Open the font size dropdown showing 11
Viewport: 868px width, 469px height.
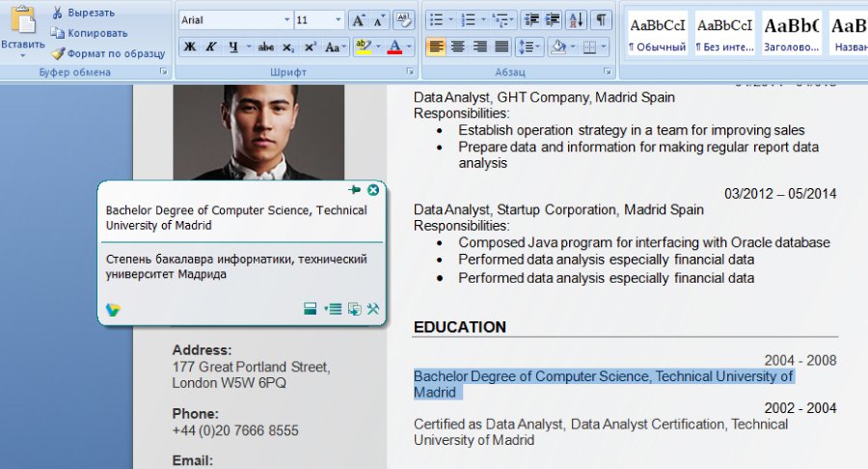pyautogui.click(x=338, y=20)
